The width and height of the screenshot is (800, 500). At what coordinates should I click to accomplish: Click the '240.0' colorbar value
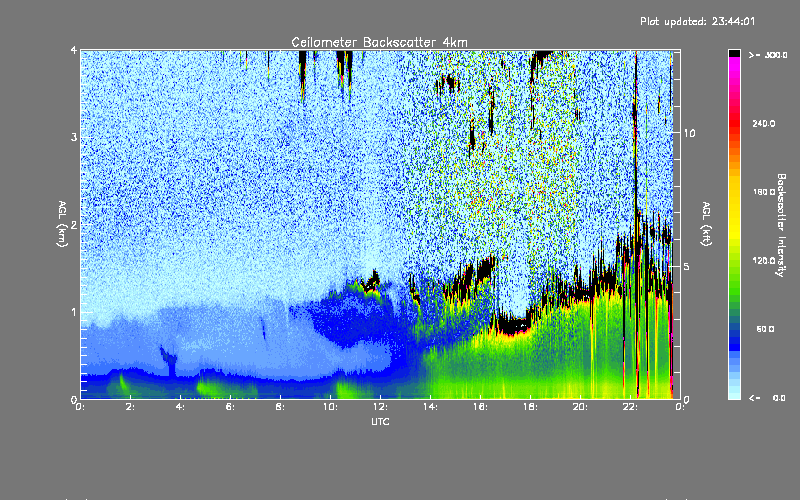pos(764,123)
